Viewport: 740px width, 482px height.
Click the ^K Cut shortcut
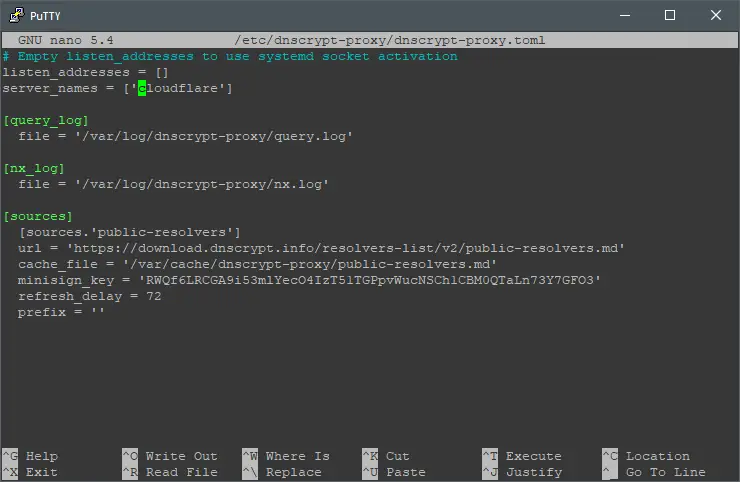click(386, 456)
